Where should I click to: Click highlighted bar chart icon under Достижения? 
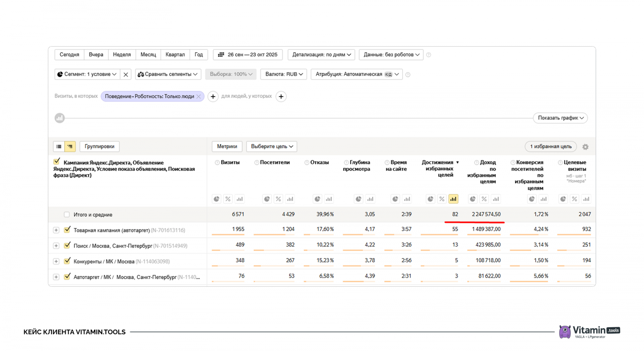pyautogui.click(x=453, y=199)
